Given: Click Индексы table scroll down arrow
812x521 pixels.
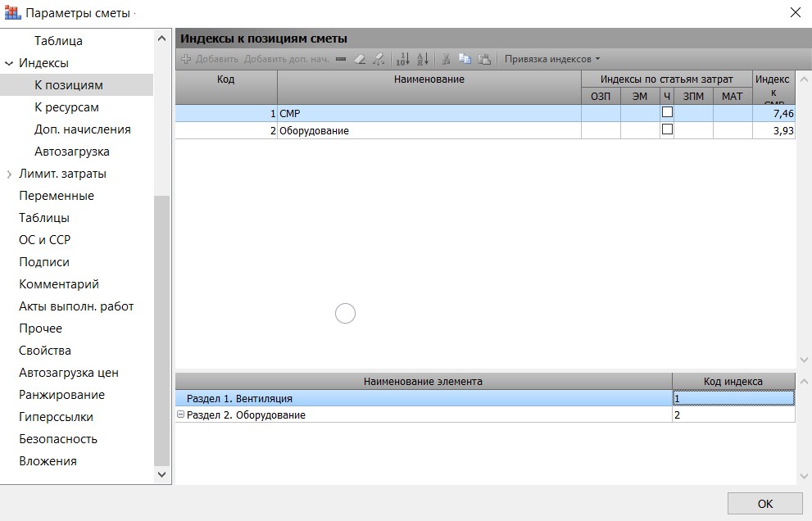Looking at the screenshot, I should 804,360.
